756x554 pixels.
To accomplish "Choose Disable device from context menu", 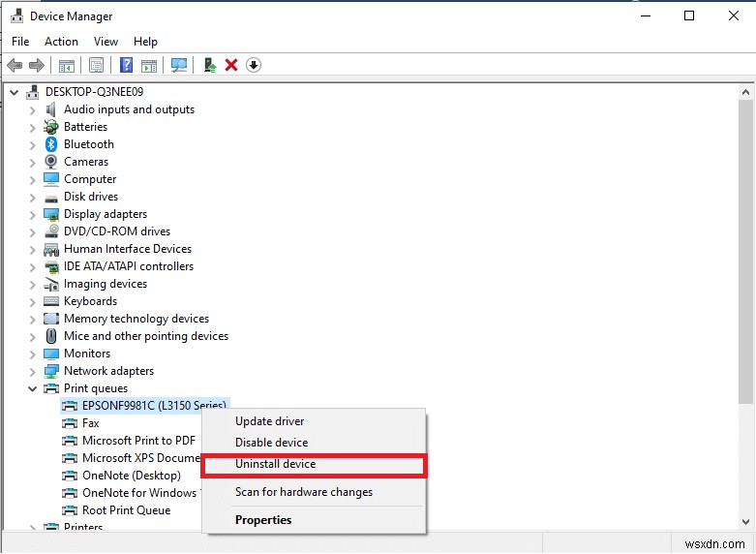I will pyautogui.click(x=314, y=443).
